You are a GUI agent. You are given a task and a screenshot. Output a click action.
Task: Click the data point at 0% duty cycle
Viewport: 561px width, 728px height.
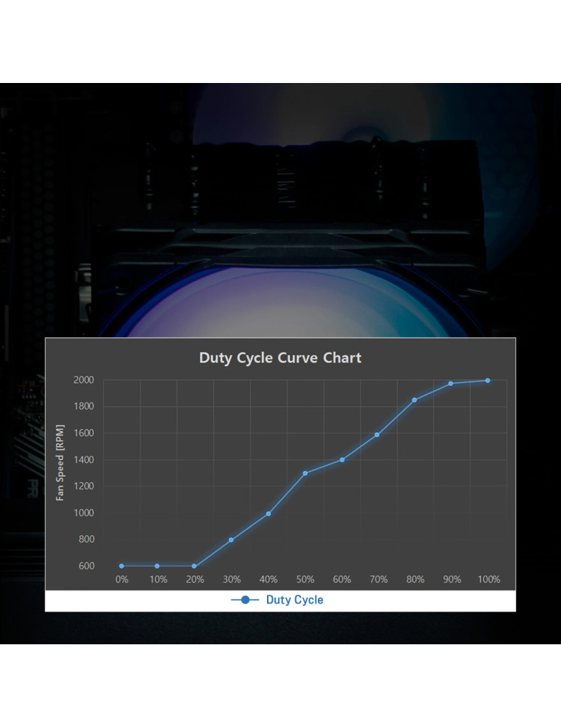coord(122,566)
